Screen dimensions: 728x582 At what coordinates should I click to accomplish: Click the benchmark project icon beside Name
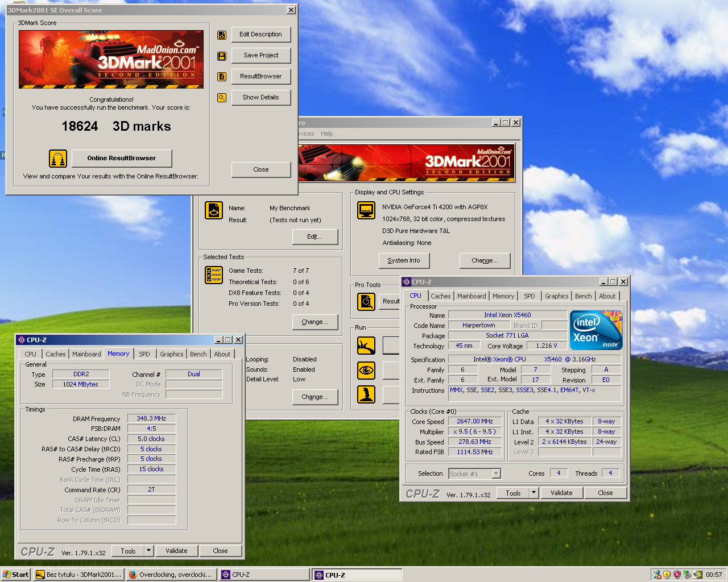(x=214, y=210)
